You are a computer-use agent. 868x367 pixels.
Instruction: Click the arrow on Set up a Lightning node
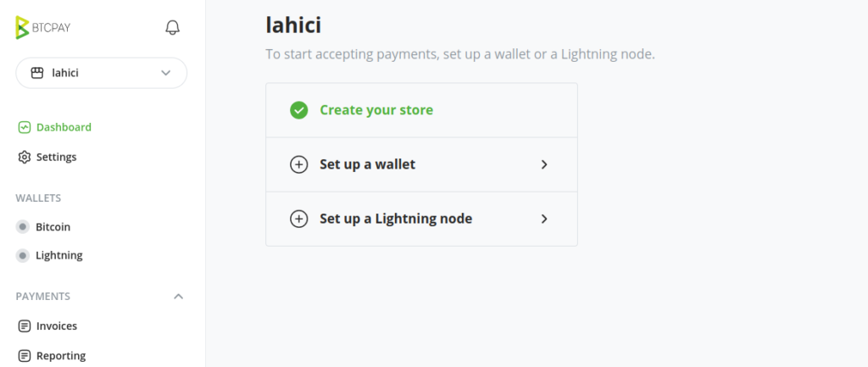tap(544, 219)
